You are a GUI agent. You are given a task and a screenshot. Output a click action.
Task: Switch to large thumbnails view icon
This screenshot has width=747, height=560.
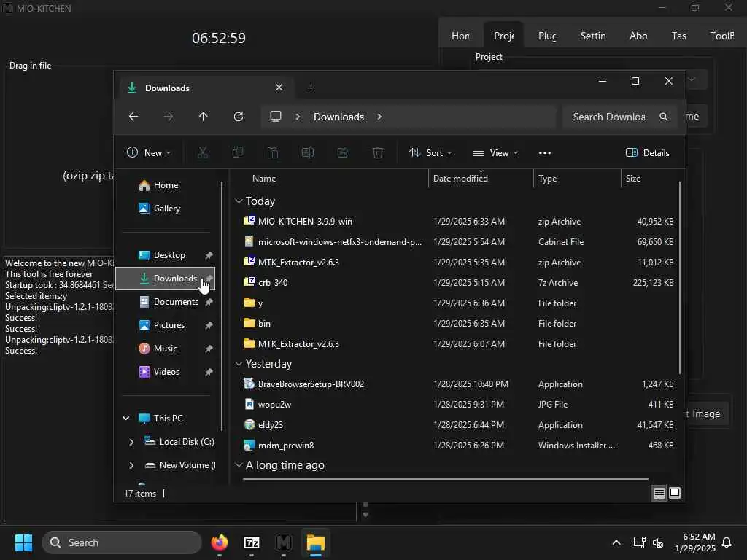pyautogui.click(x=675, y=494)
